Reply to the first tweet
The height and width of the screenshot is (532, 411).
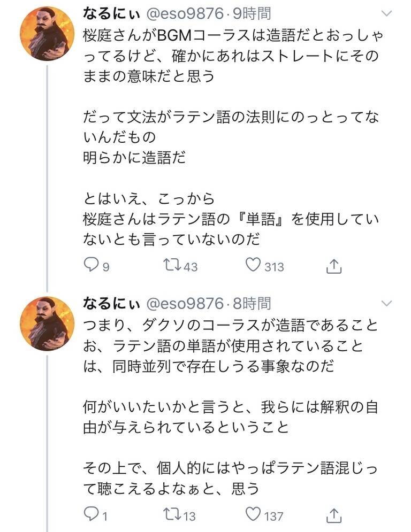point(92,265)
